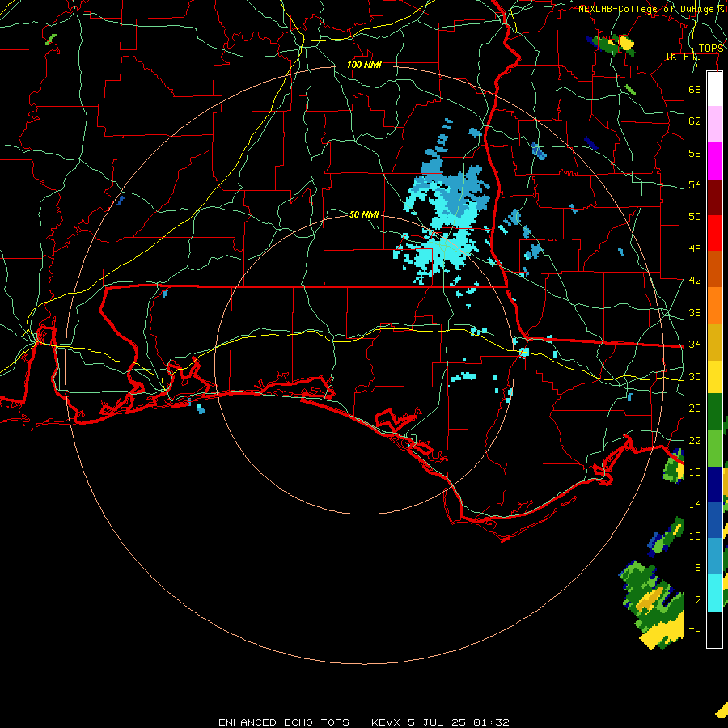Click the '34' legend value

click(695, 345)
